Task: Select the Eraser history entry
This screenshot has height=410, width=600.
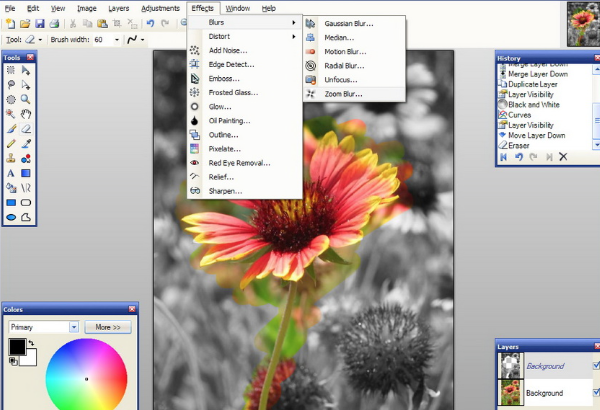Action: [518, 145]
